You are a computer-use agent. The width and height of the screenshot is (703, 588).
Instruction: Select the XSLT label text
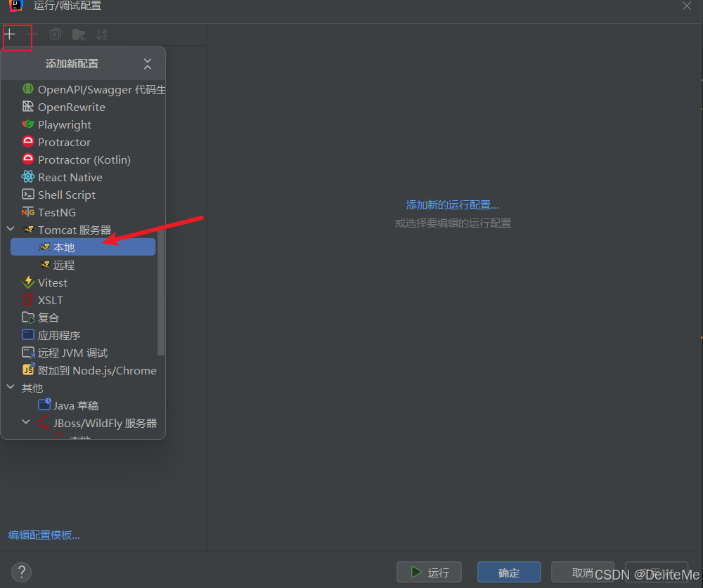pyautogui.click(x=50, y=300)
